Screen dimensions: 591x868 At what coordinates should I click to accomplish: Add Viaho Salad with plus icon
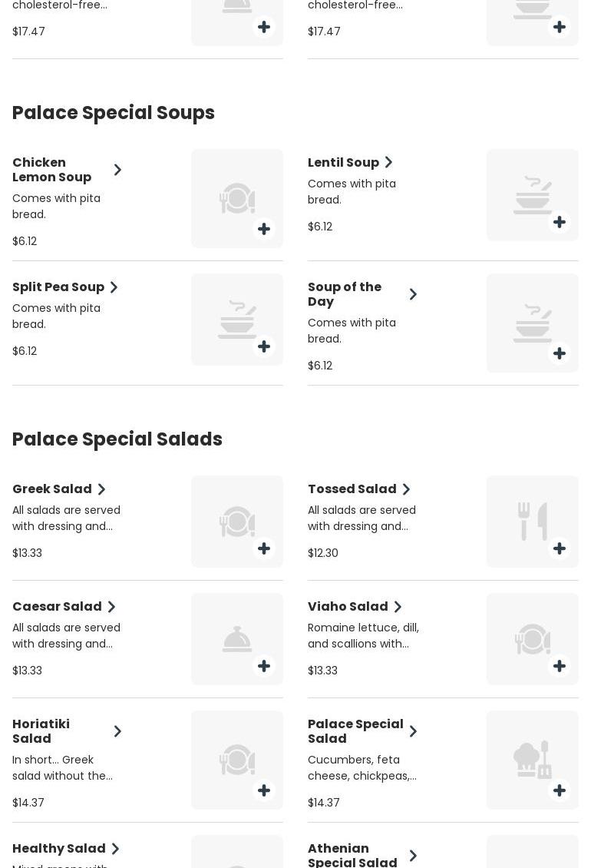pos(560,666)
